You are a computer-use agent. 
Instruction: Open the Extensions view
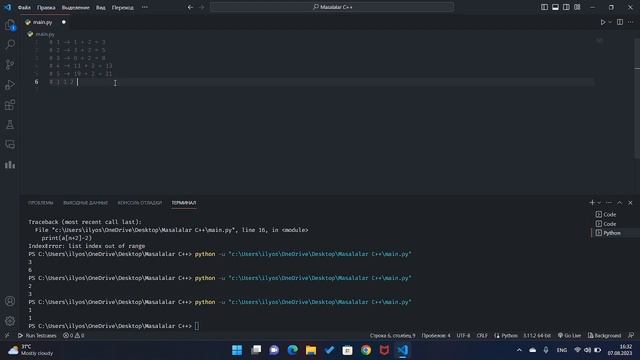click(10, 105)
